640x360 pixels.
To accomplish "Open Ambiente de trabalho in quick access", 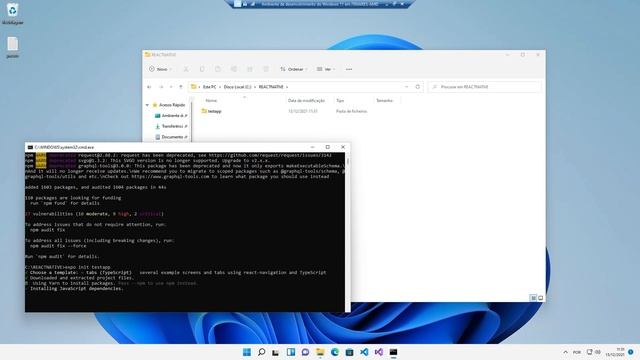I will [171, 116].
